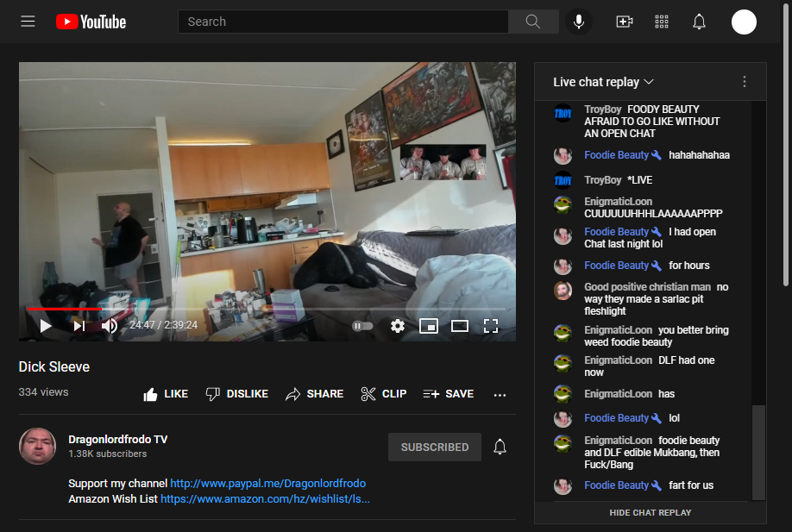The width and height of the screenshot is (792, 532).
Task: Click the 334 views count
Action: pyautogui.click(x=43, y=392)
